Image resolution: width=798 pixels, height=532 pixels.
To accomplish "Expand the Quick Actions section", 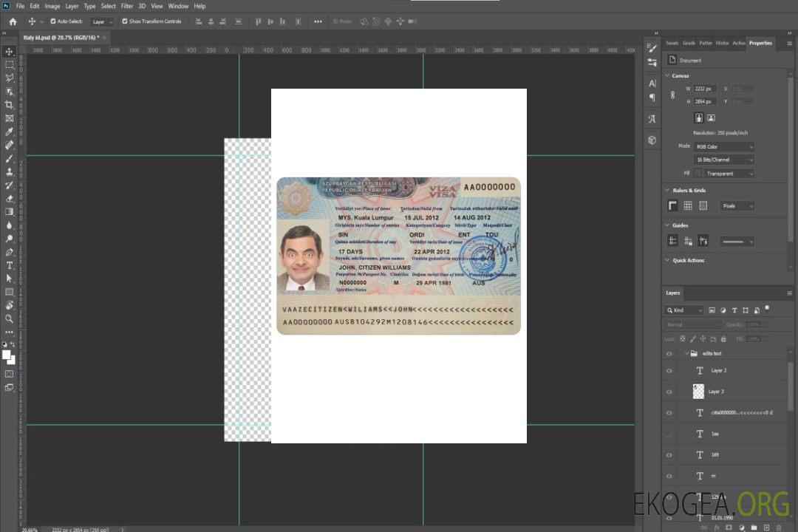I will (x=667, y=260).
